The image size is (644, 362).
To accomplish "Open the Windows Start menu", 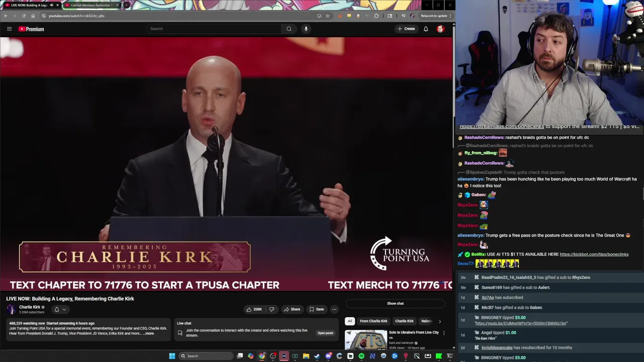I will 172,356.
